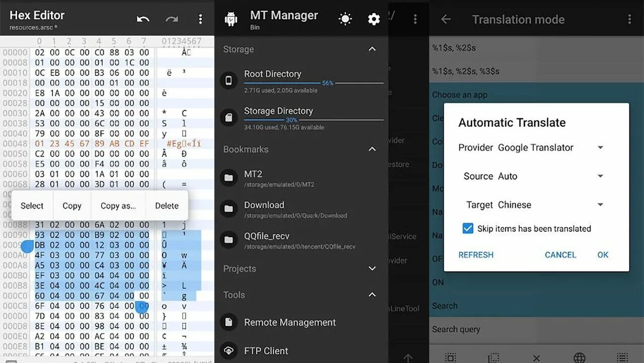The width and height of the screenshot is (644, 363).
Task: Tap the X icon in translation toolbar
Action: click(536, 358)
